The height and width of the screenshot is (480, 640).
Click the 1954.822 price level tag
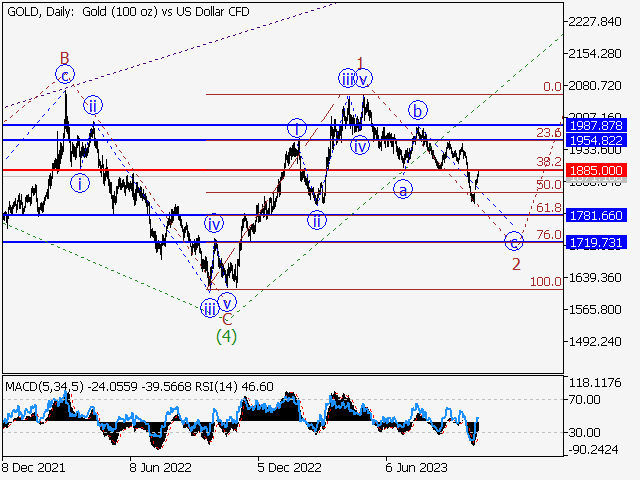coord(595,140)
